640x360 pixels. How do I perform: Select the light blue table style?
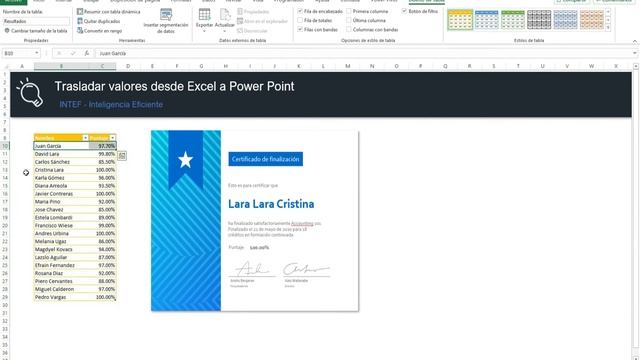pos(565,20)
